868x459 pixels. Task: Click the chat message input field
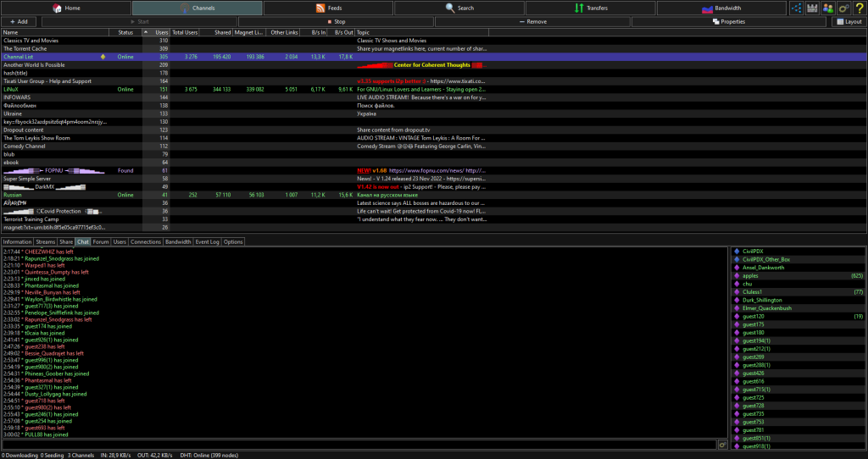[359, 445]
